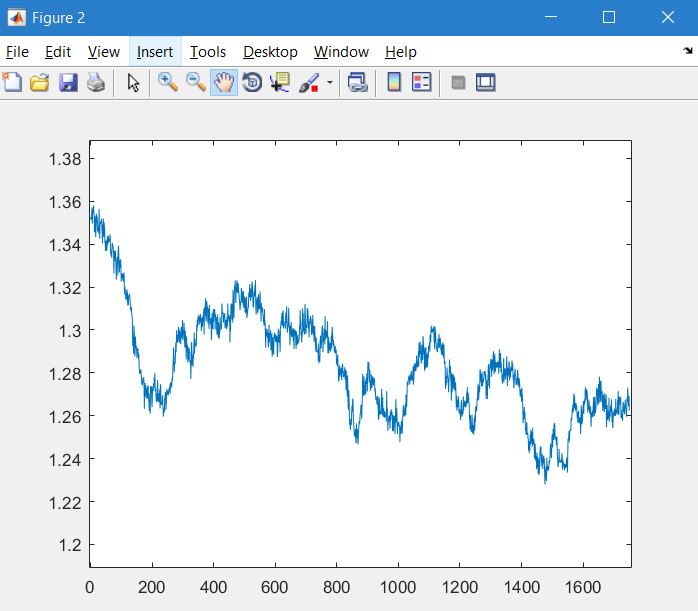698x611 pixels.
Task: Select the Rotate 3D tool
Action: (x=252, y=82)
